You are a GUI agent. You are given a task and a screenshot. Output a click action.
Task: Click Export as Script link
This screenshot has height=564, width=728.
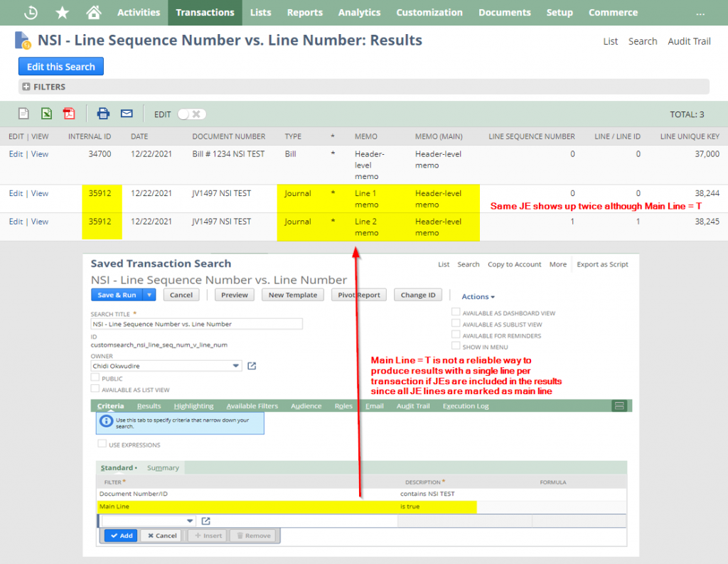click(x=602, y=264)
